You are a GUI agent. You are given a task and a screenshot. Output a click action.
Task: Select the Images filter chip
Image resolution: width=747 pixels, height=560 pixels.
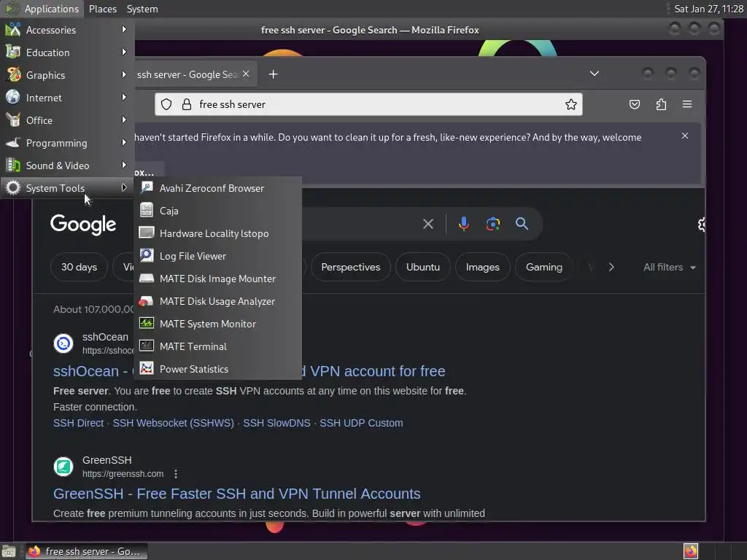pos(483,267)
